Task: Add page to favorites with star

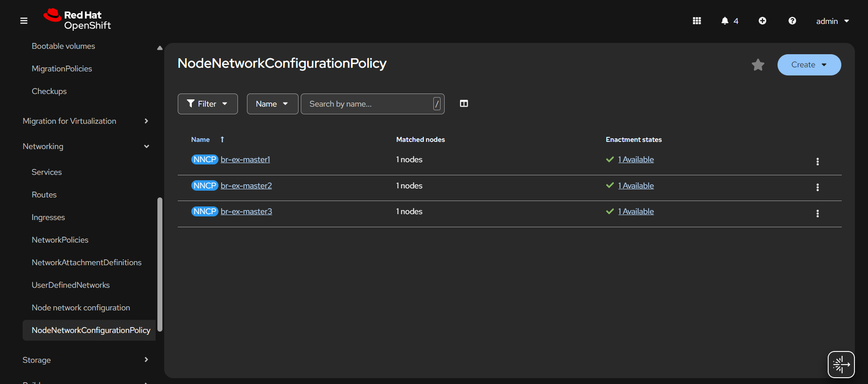Action: [x=758, y=65]
